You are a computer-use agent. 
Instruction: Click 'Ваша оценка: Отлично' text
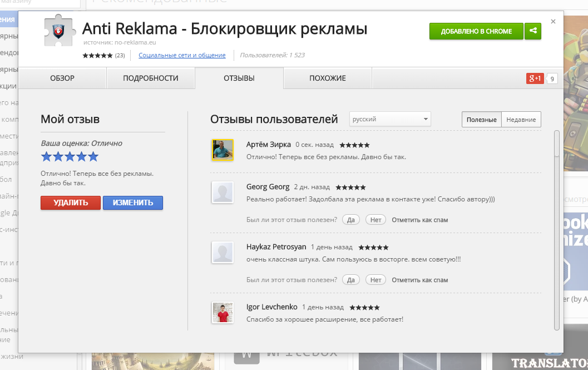tap(81, 144)
